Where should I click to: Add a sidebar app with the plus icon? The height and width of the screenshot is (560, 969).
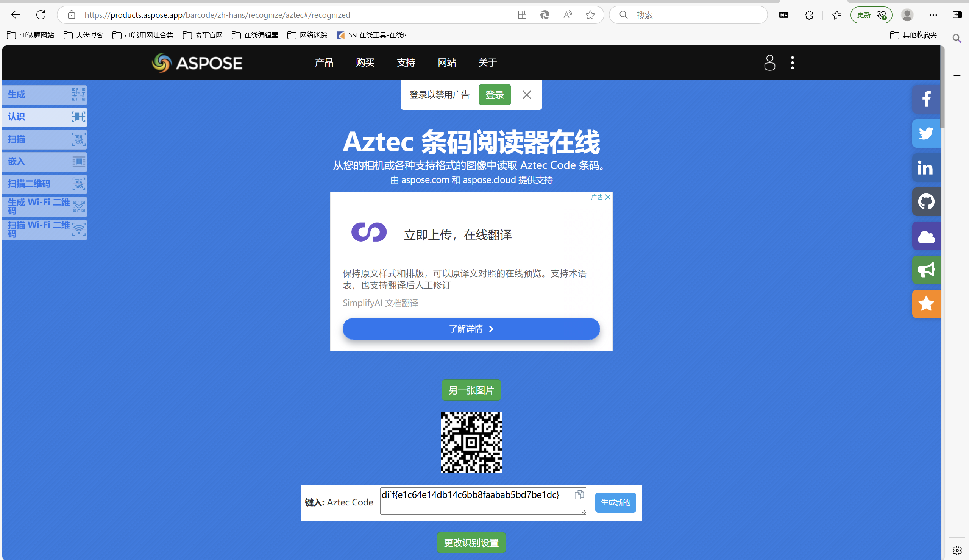[x=957, y=75]
